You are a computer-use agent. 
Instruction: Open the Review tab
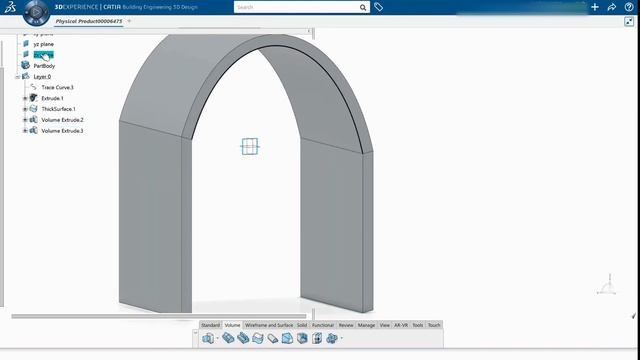(346, 325)
